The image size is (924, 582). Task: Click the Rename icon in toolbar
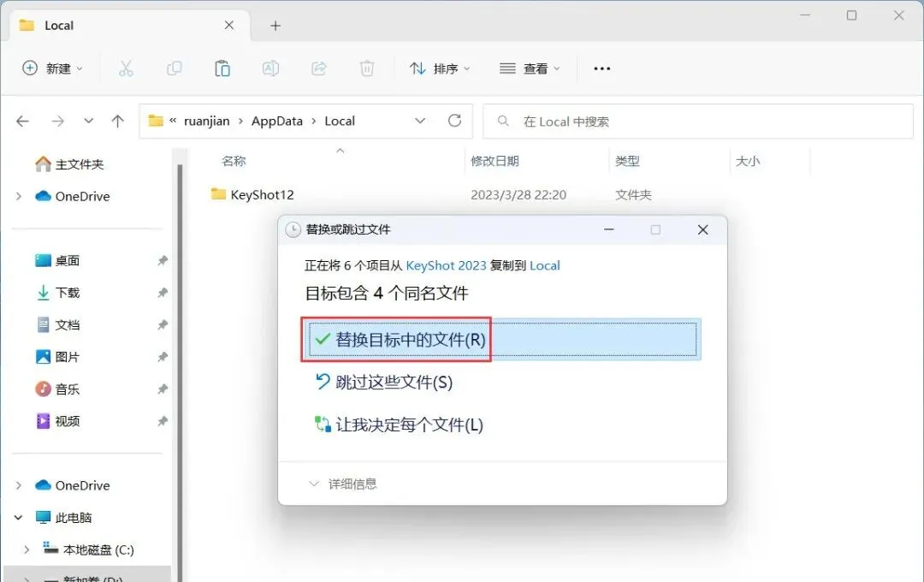pyautogui.click(x=270, y=68)
